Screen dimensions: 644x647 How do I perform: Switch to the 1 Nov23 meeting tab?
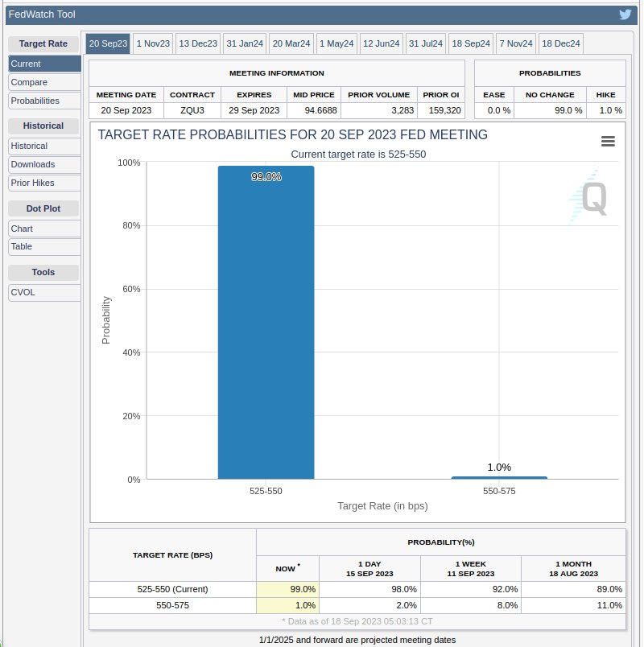click(x=153, y=43)
